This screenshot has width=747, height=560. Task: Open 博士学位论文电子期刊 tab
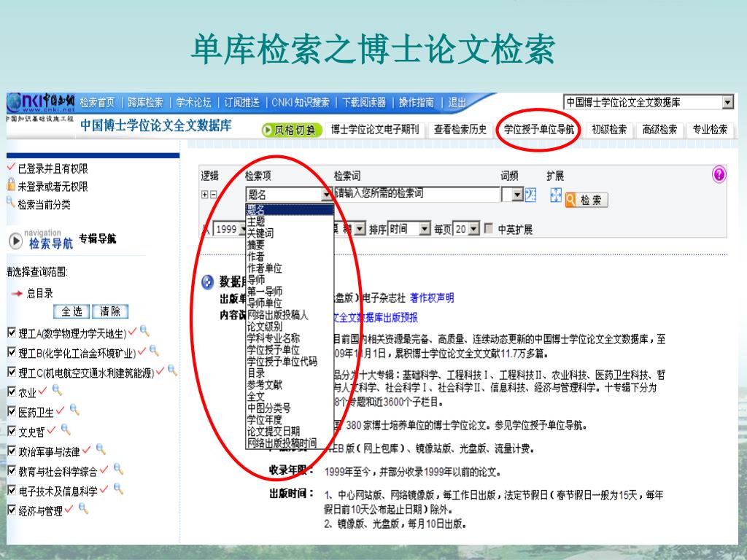[375, 129]
